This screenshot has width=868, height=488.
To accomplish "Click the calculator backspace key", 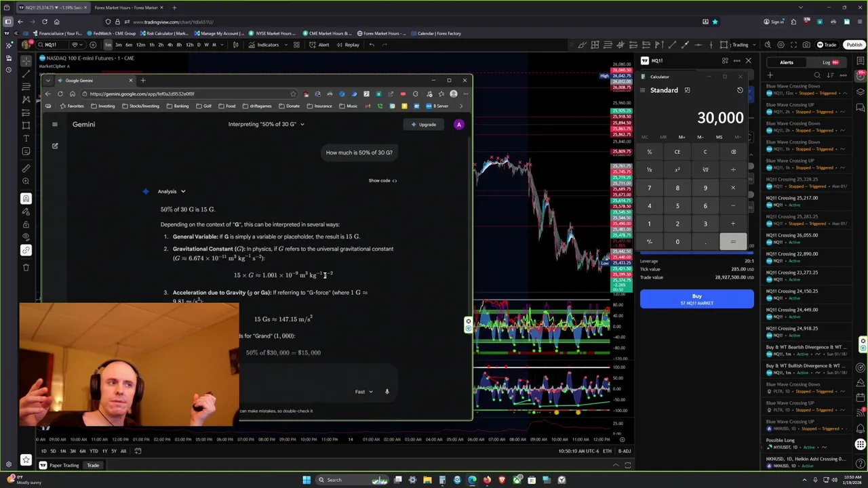I will point(733,152).
